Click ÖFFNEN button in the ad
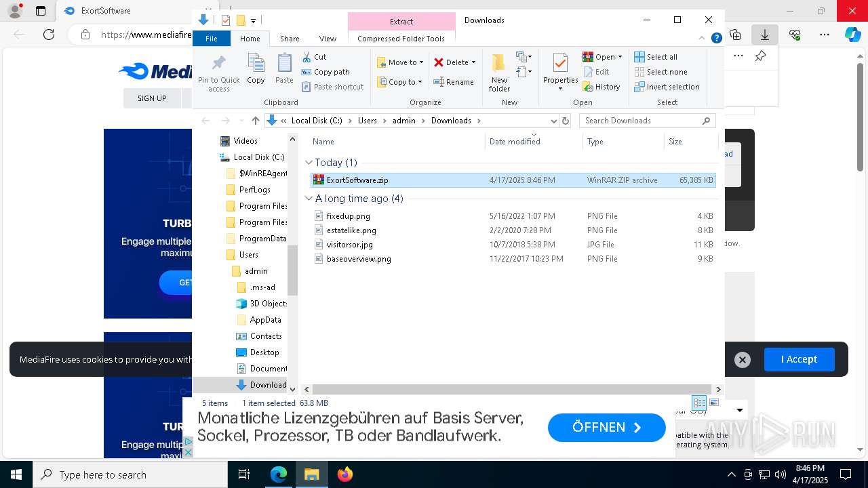Image resolution: width=868 pixels, height=488 pixels. 607,428
